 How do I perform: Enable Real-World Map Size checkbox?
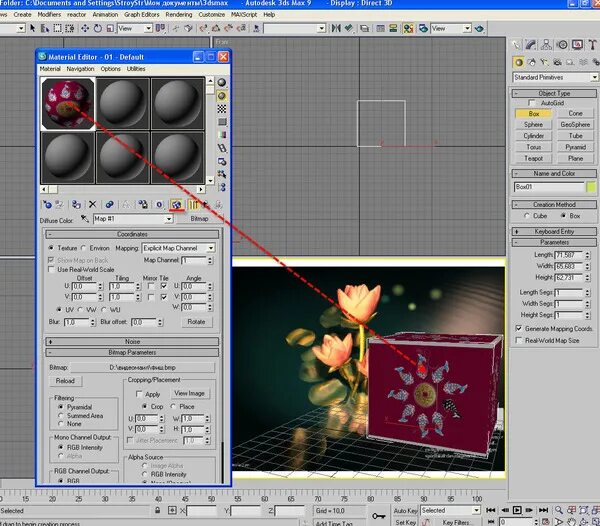[x=519, y=340]
